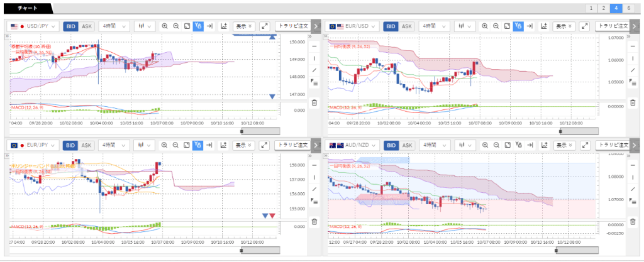Click the USD/JPY chart horizontal time scrollbar
Screen dimensions: 644x262
point(260,131)
